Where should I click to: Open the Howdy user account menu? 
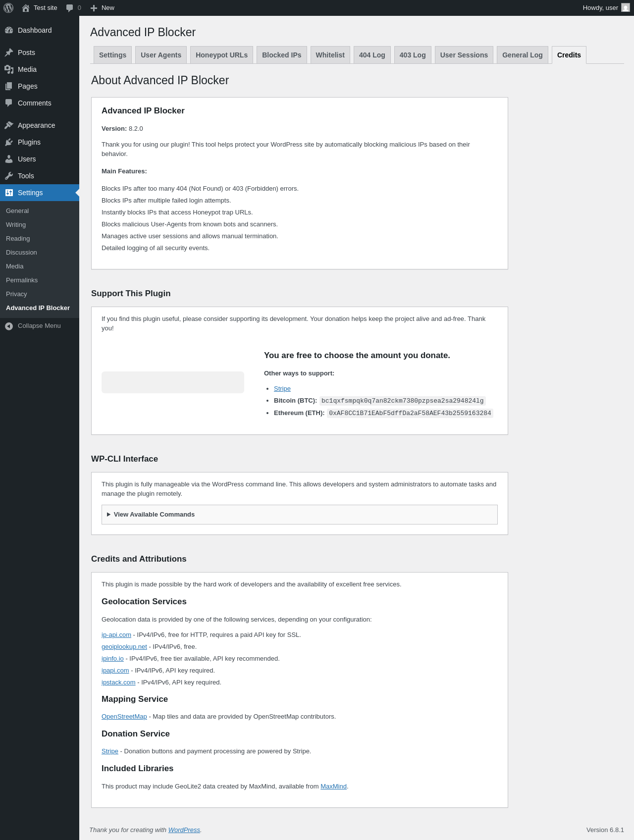(x=600, y=8)
